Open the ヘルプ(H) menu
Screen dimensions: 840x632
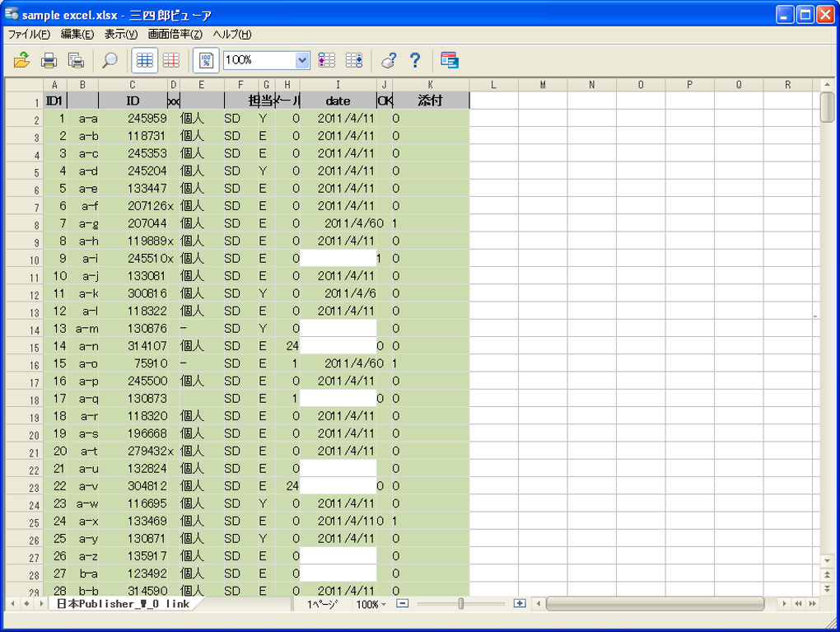(232, 35)
